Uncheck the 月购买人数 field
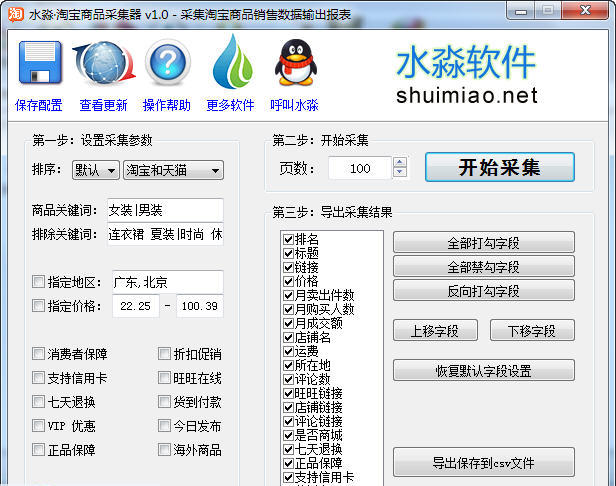Image resolution: width=616 pixels, height=486 pixels. 288,309
